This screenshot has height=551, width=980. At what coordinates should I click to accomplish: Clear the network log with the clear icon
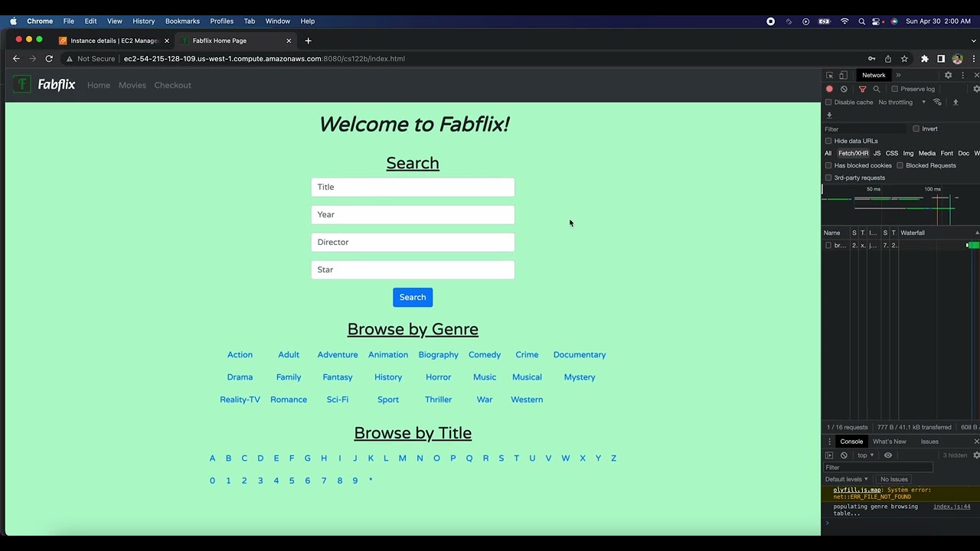click(844, 89)
